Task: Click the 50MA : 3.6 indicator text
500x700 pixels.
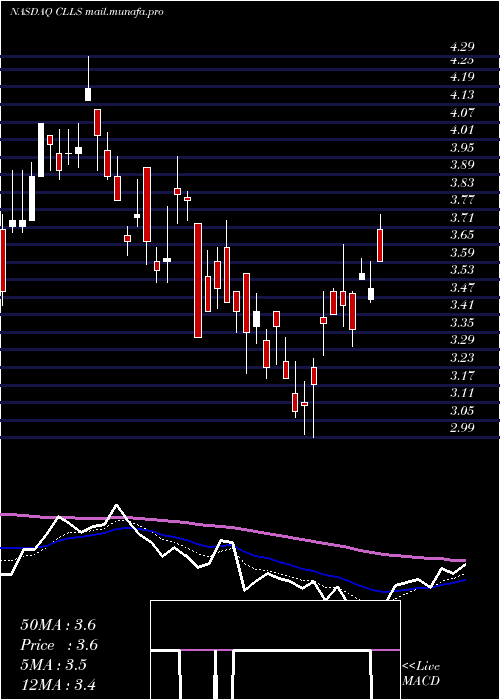Action: pyautogui.click(x=58, y=625)
